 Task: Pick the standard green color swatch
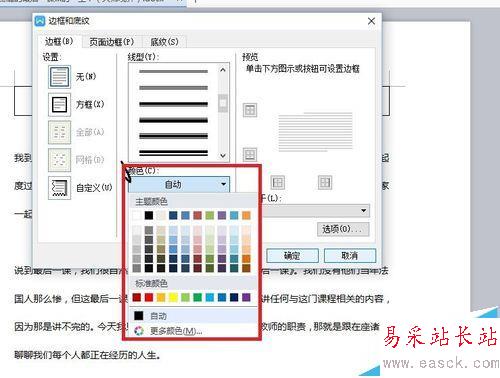point(198,297)
